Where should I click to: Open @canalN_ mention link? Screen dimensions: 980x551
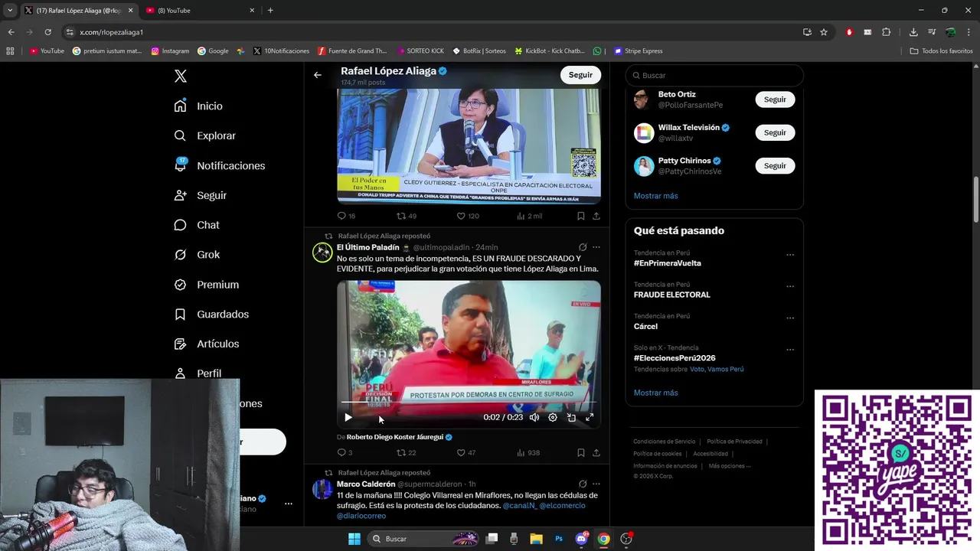tap(519, 506)
